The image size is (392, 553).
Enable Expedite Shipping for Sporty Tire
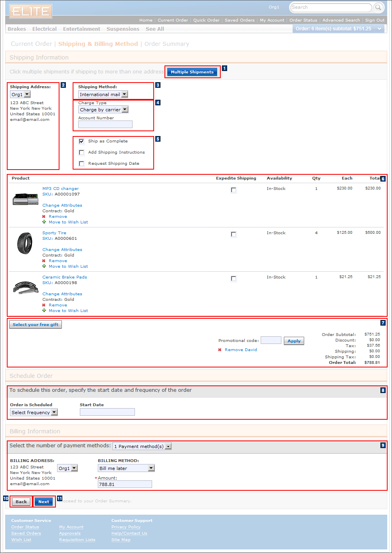pos(234,234)
